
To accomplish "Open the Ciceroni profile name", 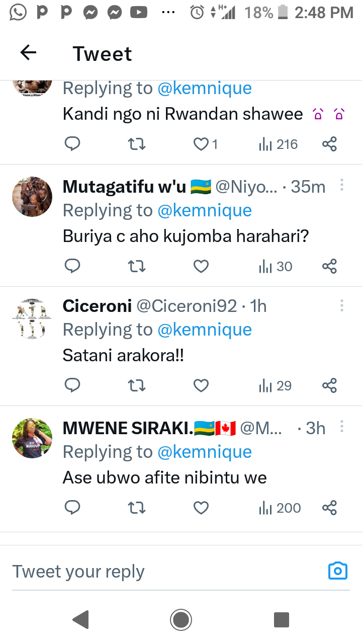I will (97, 306).
